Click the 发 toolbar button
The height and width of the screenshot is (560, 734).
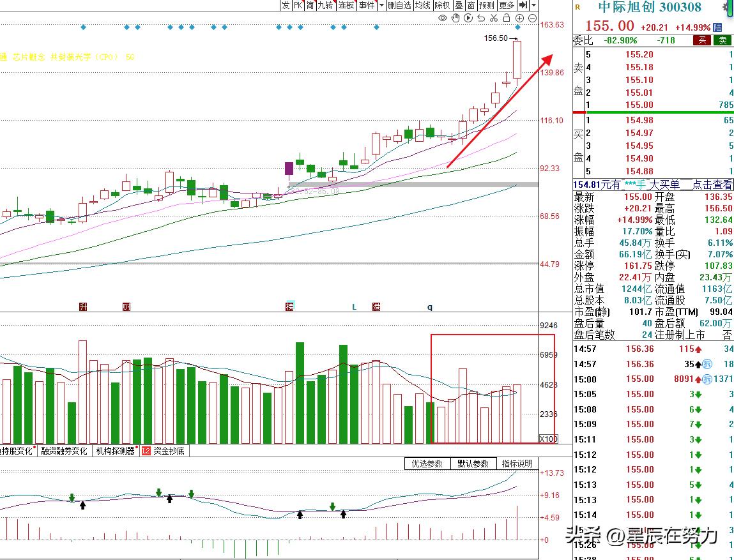pyautogui.click(x=286, y=5)
